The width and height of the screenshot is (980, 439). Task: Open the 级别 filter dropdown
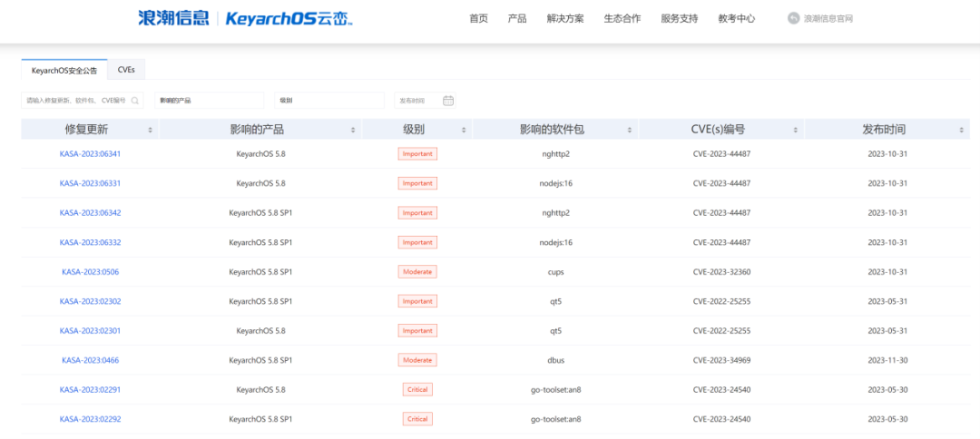click(x=329, y=100)
